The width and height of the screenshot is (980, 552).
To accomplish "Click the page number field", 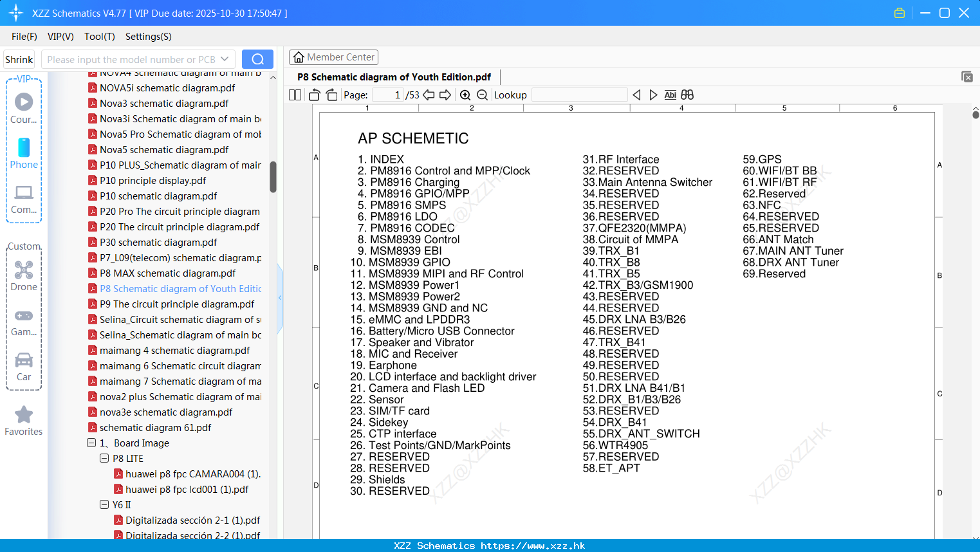I will (x=388, y=95).
